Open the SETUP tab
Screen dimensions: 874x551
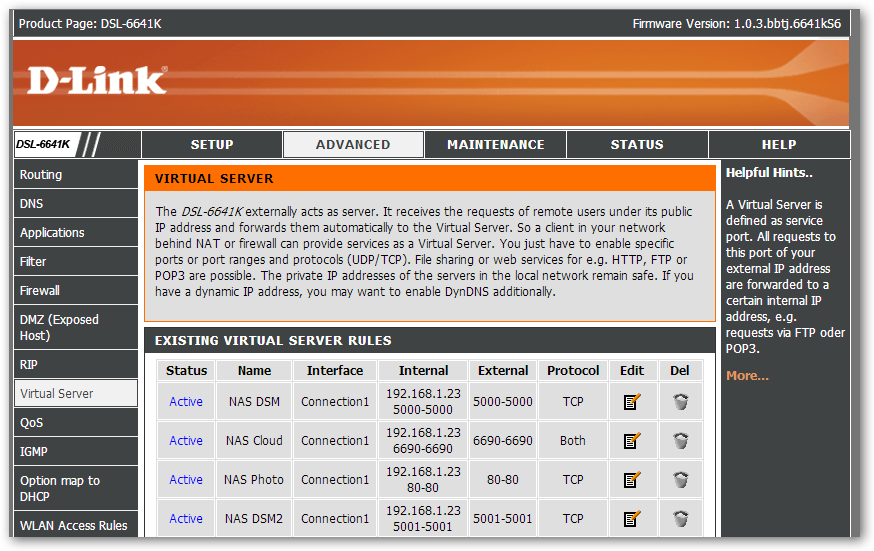click(212, 145)
